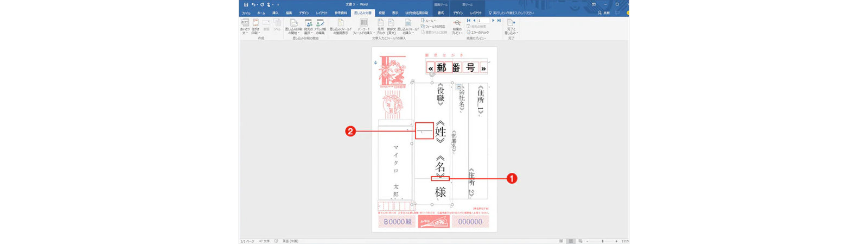The height and width of the screenshot is (244, 868).
Task: Open touch/mouse mode button in the title bar
Action: pyautogui.click(x=269, y=4)
